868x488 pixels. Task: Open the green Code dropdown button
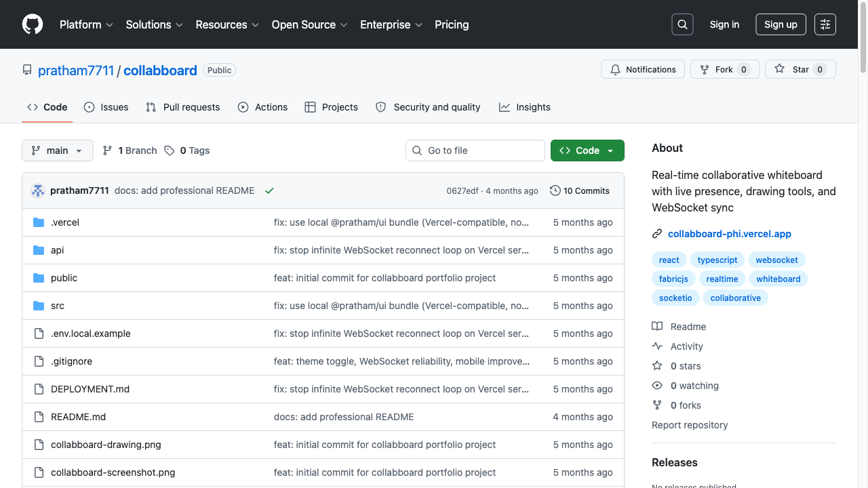pos(587,150)
